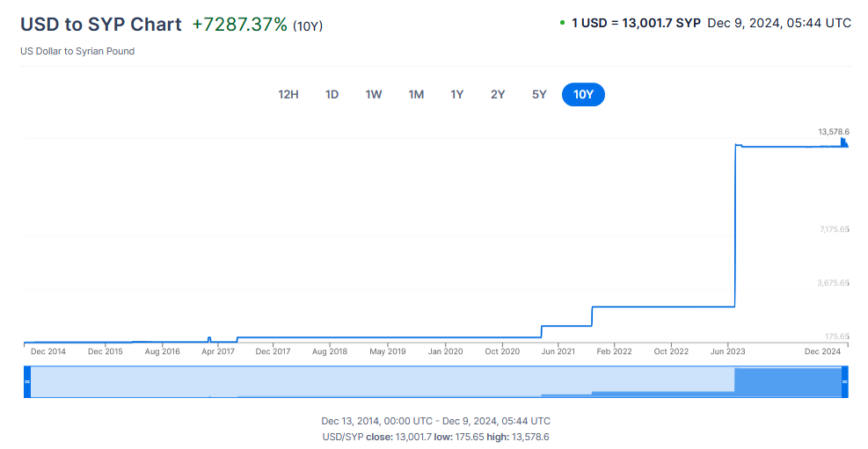Click the Dec 2014 axis label
The width and height of the screenshot is (868, 449).
[x=47, y=351]
